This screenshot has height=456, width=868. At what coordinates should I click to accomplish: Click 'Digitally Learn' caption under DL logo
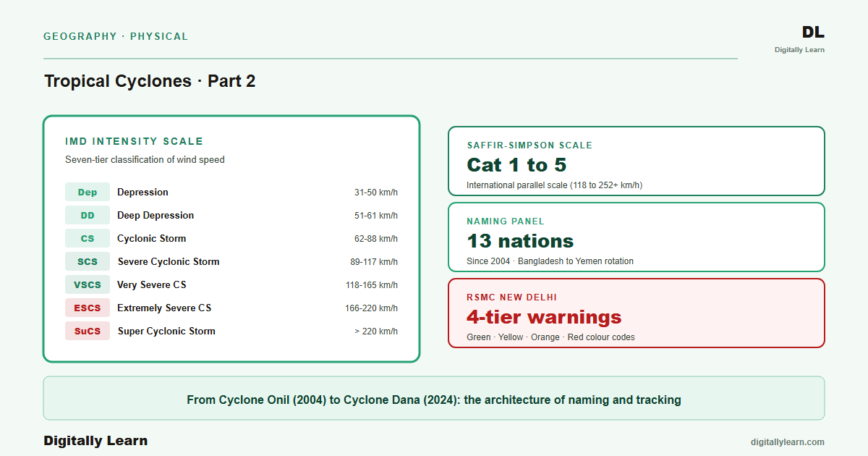pyautogui.click(x=799, y=50)
